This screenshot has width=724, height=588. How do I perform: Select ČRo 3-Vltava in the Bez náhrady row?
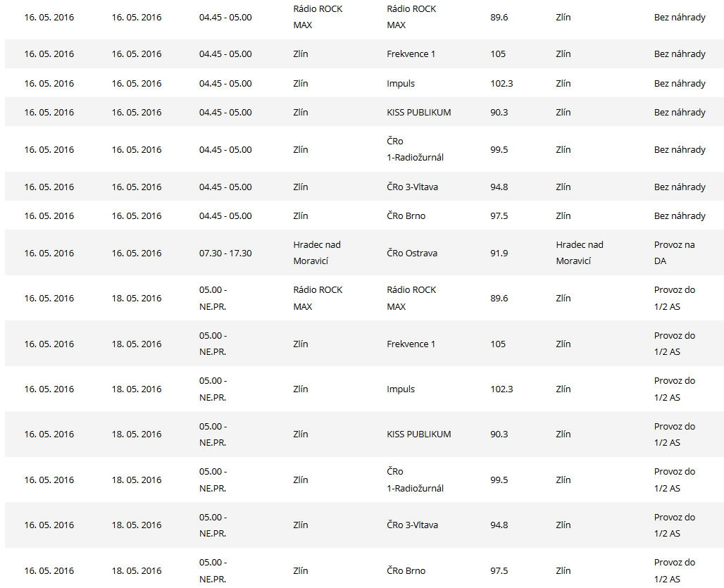[x=412, y=187]
